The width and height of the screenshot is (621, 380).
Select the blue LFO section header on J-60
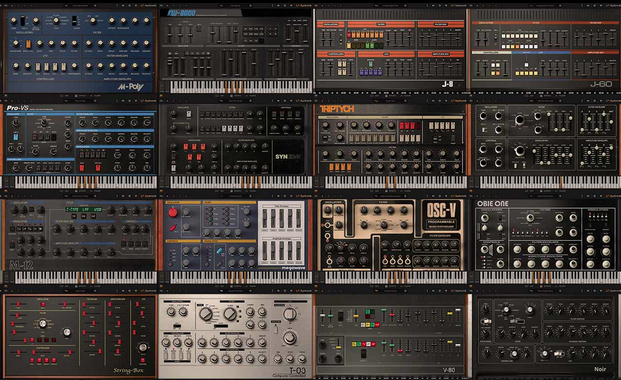coord(541,52)
